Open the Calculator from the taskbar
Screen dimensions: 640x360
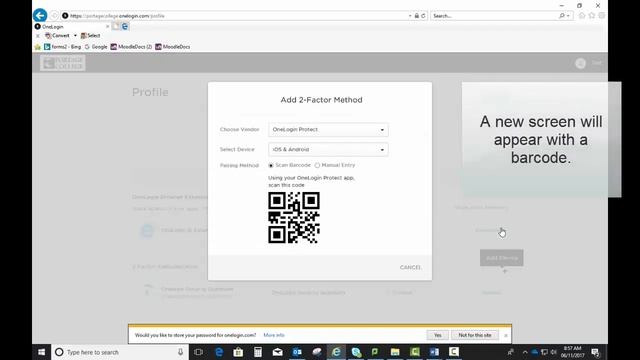click(258, 352)
